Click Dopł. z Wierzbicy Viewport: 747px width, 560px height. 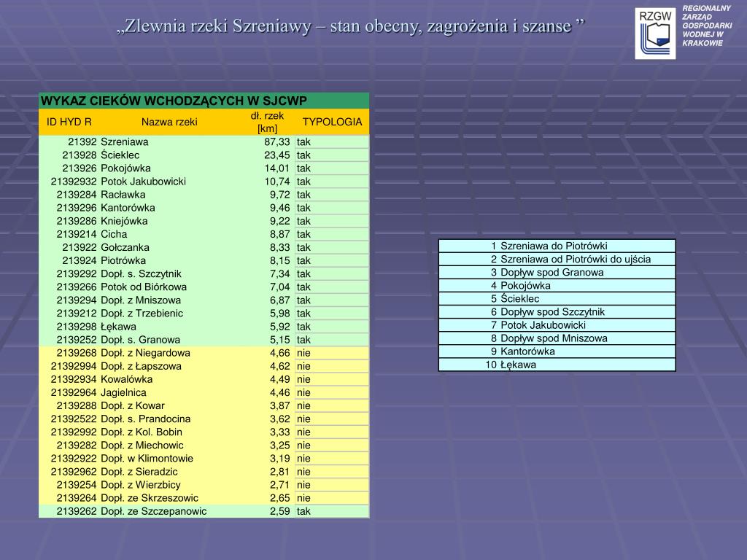(141, 485)
